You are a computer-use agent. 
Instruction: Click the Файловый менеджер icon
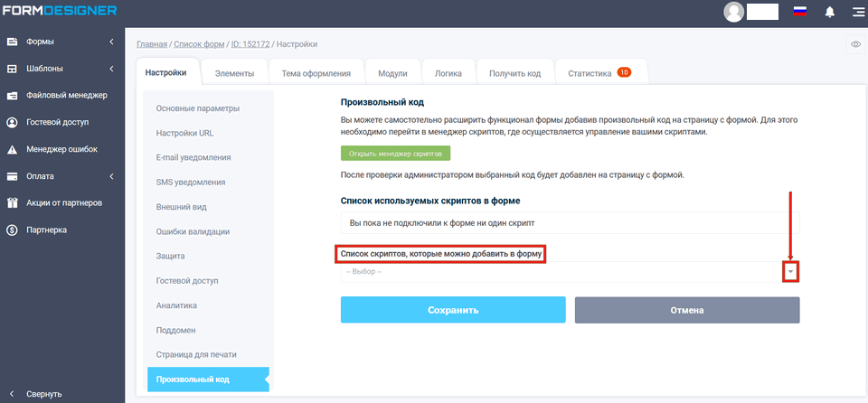click(12, 96)
